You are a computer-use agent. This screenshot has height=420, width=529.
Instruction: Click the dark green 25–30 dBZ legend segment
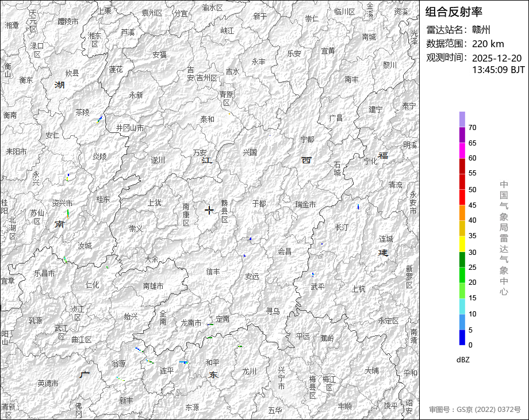point(462,259)
